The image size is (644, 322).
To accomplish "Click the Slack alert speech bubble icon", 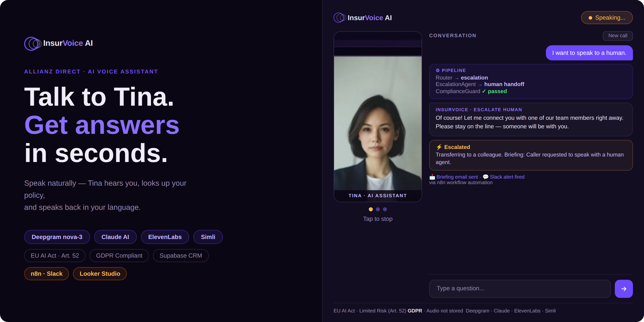I will point(486,177).
